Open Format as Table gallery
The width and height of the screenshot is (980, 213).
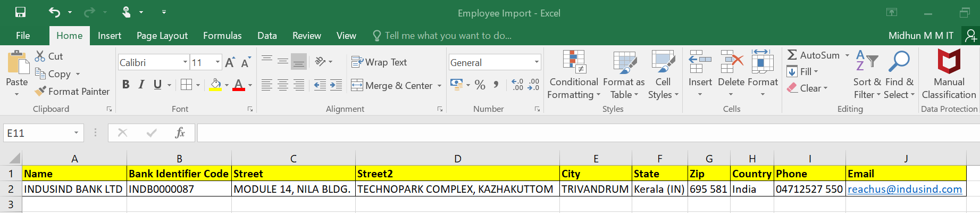point(624,75)
